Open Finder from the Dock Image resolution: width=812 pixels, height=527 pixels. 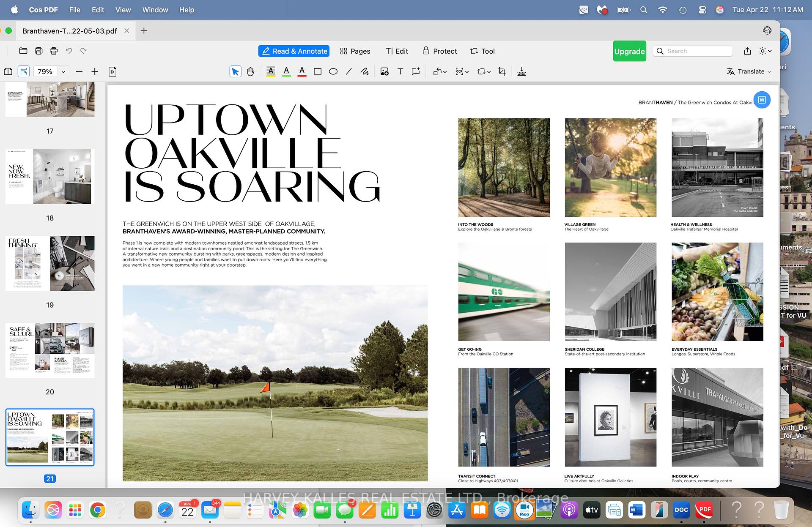30,510
